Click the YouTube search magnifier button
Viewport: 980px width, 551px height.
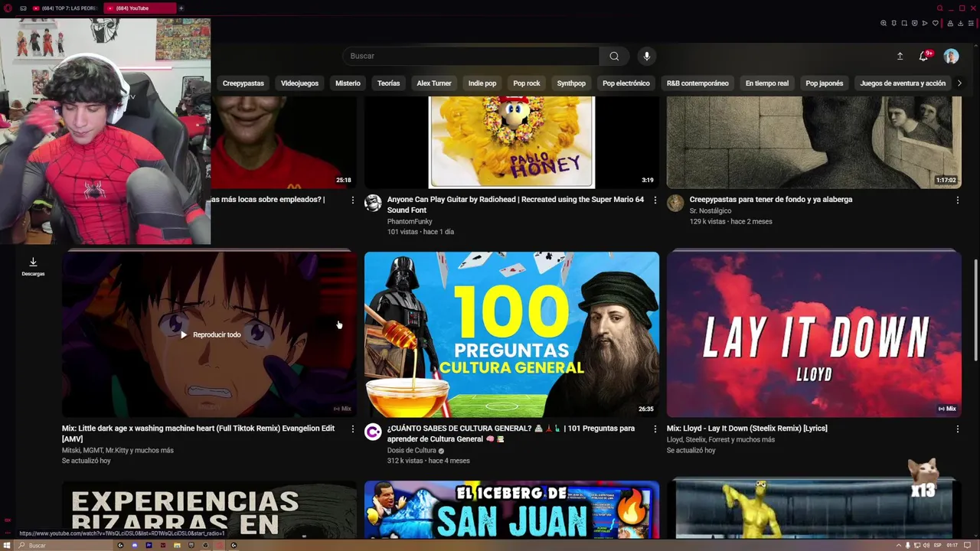[614, 56]
